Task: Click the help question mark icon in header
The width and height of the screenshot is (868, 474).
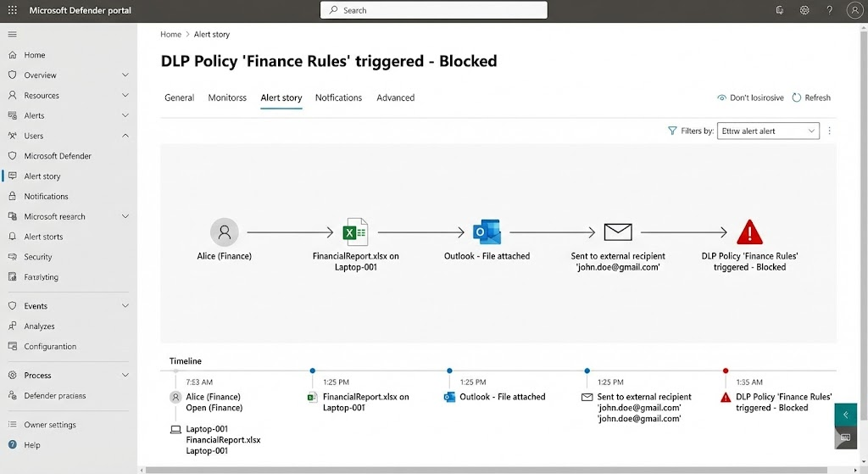Action: (830, 10)
